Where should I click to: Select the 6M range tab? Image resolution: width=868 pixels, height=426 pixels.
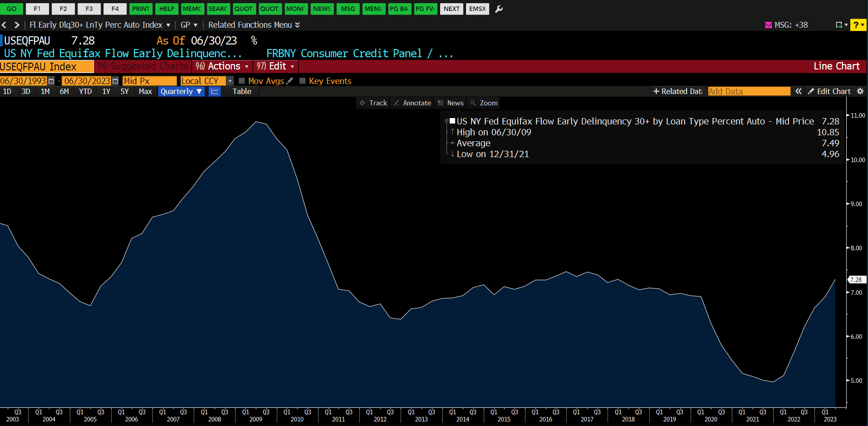(64, 91)
